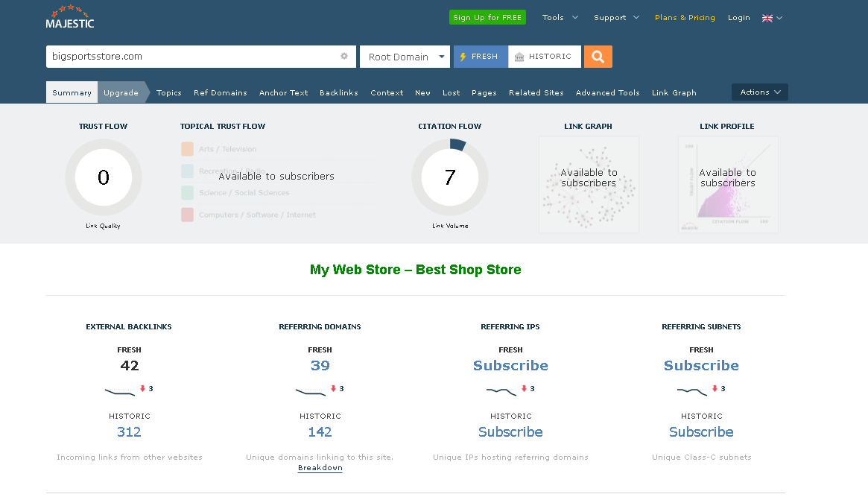Open the Breakdown link

coord(320,468)
